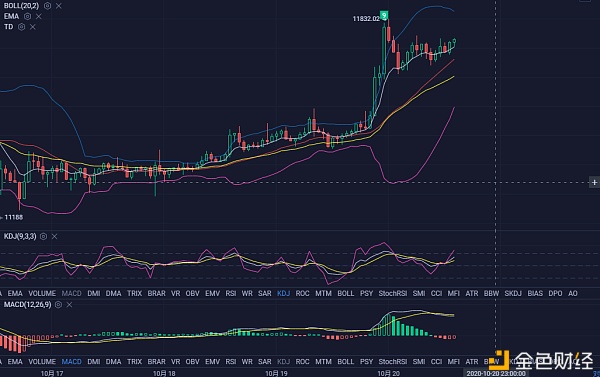Select VR tab in row under KDJ panel

click(176, 294)
